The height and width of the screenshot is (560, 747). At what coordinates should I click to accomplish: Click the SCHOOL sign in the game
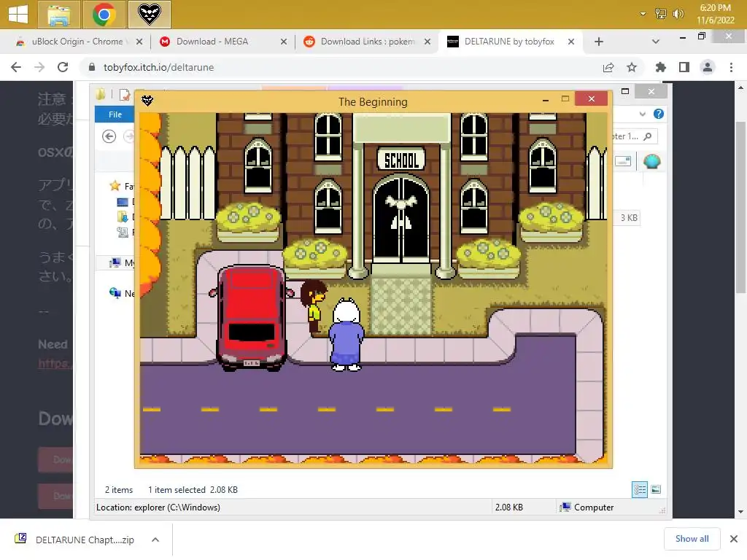[401, 160]
